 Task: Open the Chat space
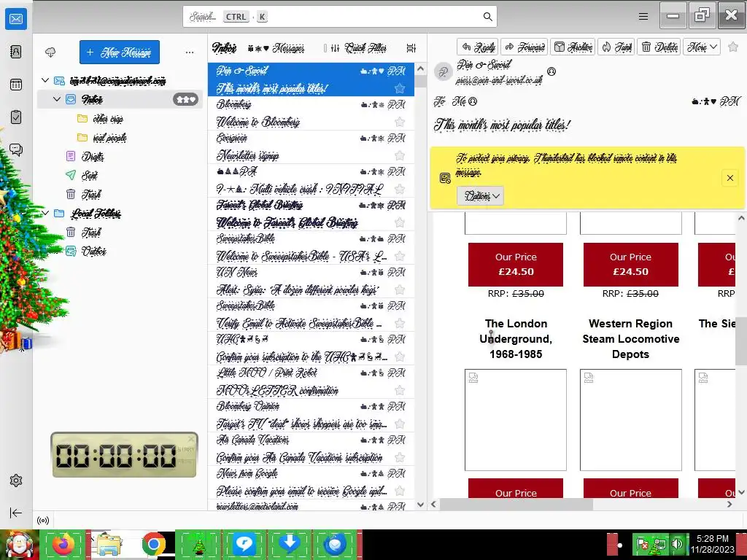coord(16,150)
